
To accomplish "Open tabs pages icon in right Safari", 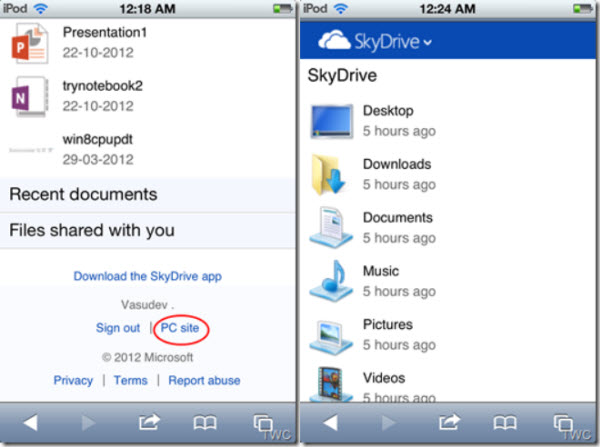I will [563, 423].
